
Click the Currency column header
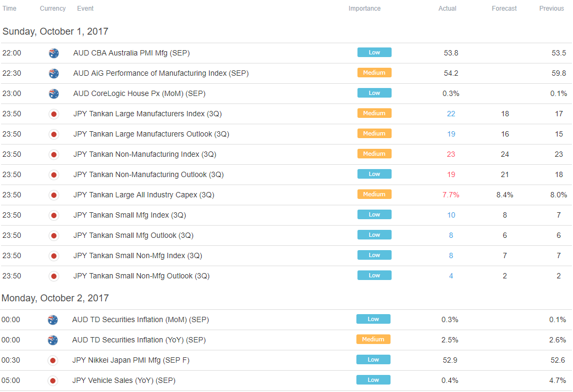[x=53, y=9]
